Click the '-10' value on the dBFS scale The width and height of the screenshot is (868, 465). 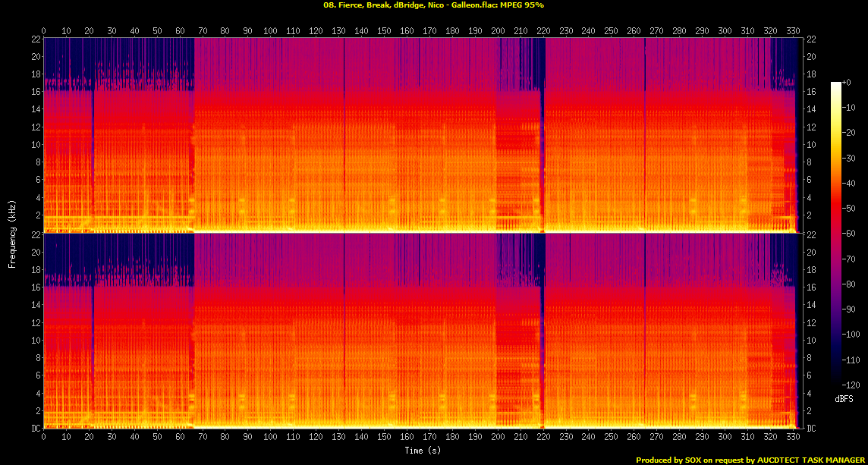[848, 108]
